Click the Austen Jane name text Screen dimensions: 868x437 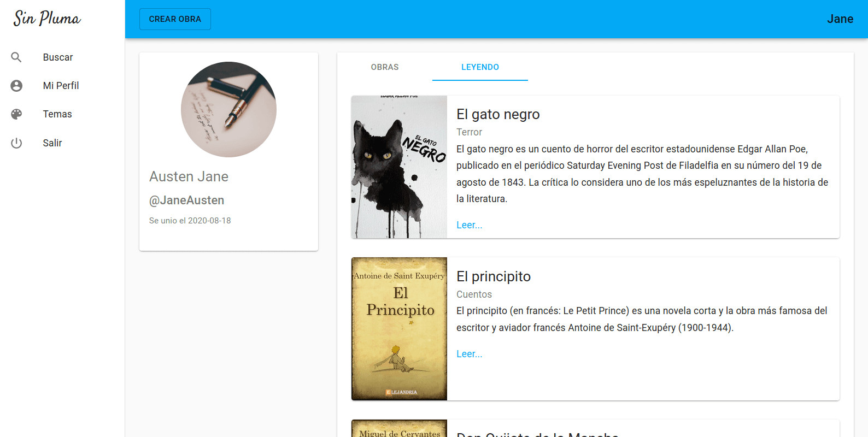[189, 176]
